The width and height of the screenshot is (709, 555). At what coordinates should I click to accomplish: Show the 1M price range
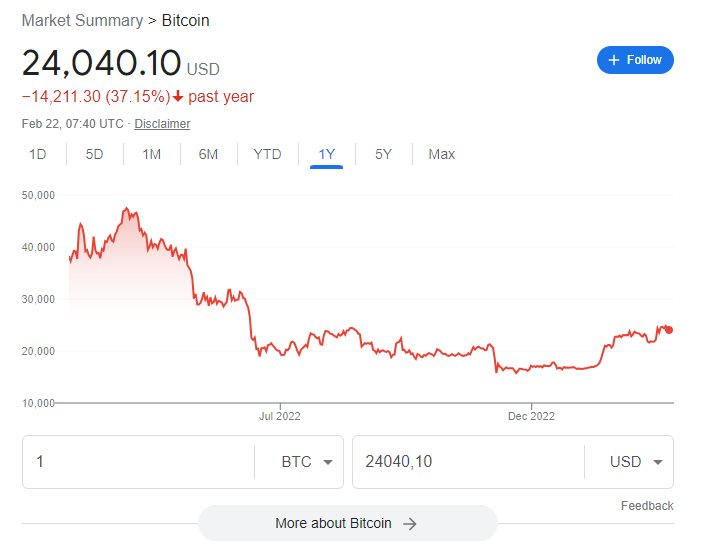click(x=151, y=154)
